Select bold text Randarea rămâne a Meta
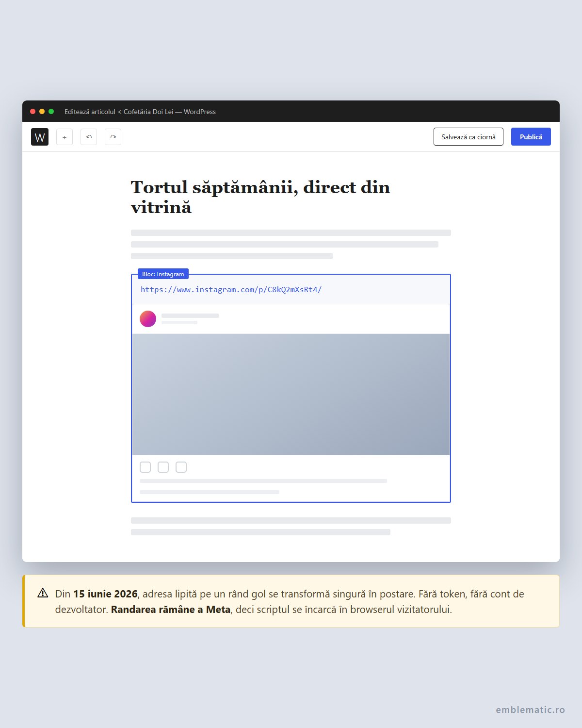 (x=171, y=610)
